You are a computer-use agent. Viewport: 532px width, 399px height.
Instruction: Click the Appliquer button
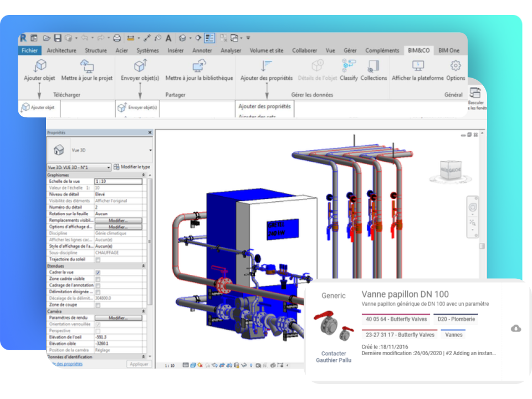point(139,364)
